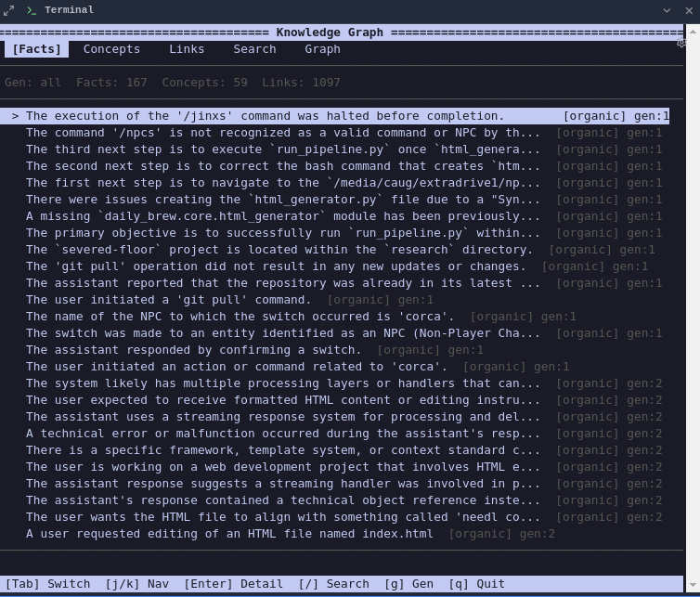Select the '/jinxs' command halted fact
Image resolution: width=700 pixels, height=597 pixels.
tap(335, 116)
